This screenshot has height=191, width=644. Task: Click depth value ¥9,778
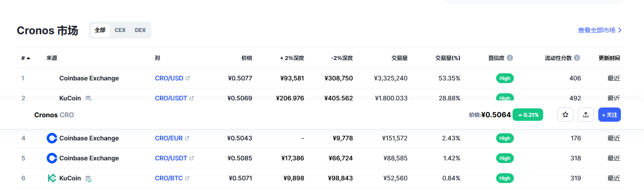pyautogui.click(x=343, y=138)
